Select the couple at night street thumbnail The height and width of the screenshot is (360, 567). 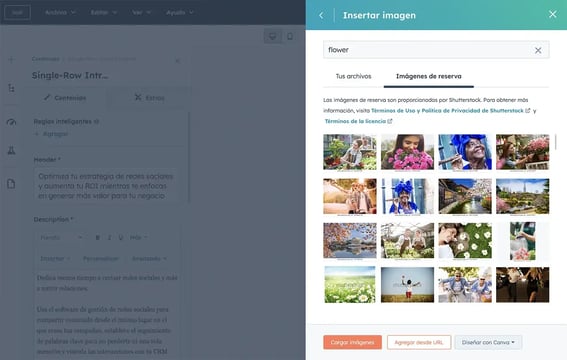tap(523, 285)
